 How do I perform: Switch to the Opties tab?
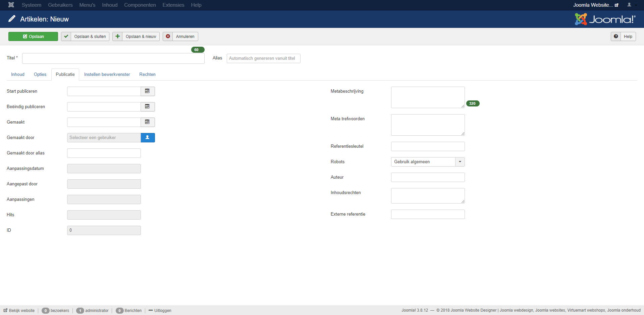[x=40, y=74]
